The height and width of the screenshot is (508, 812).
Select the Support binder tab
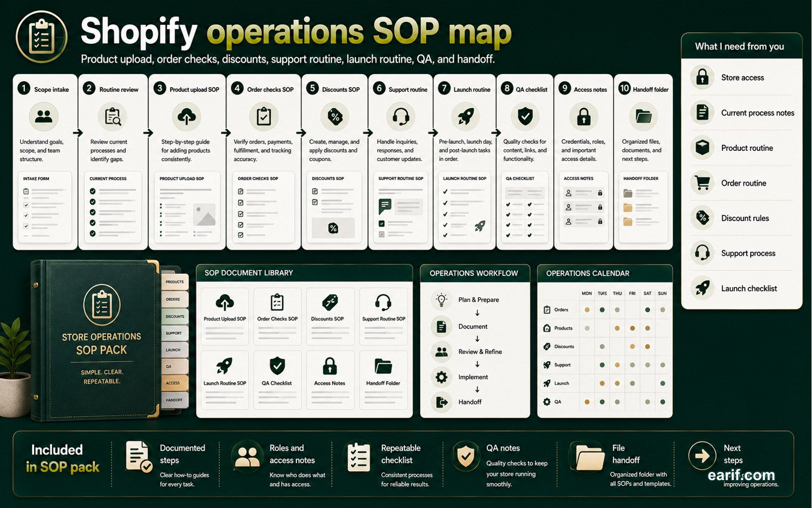[x=175, y=333]
